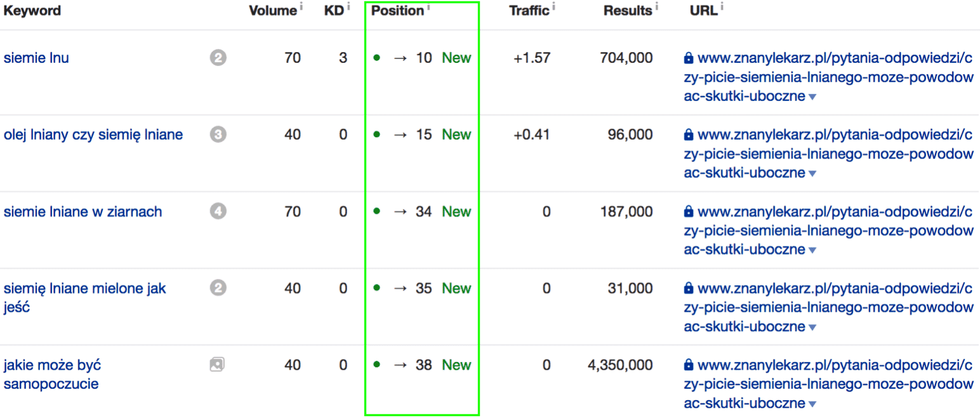This screenshot has height=418, width=980.
Task: Expand URL dropdown in 'siemie lniane w ziarnach' row
Action: pyautogui.click(x=812, y=250)
